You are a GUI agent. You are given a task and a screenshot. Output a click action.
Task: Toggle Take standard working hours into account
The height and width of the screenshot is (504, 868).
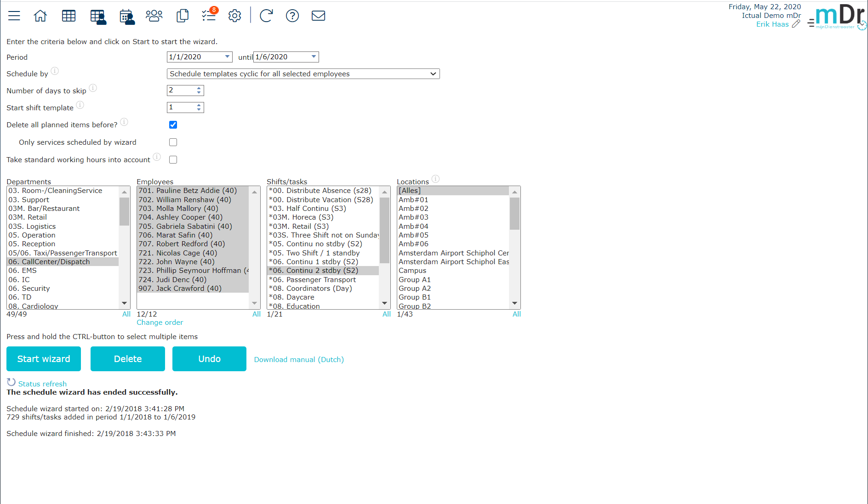coord(173,160)
